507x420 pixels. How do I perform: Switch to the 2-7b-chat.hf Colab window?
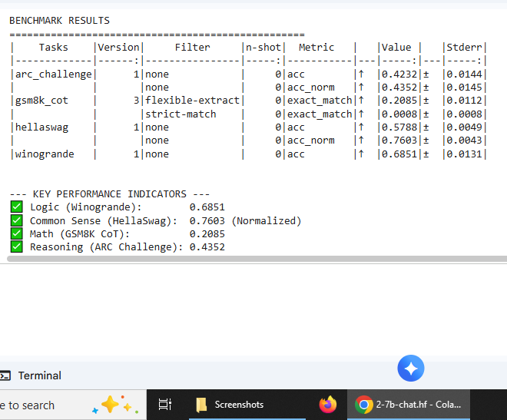(407, 405)
